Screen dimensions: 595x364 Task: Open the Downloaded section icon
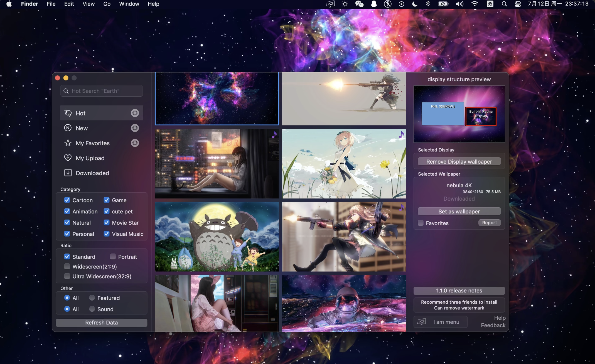click(68, 173)
